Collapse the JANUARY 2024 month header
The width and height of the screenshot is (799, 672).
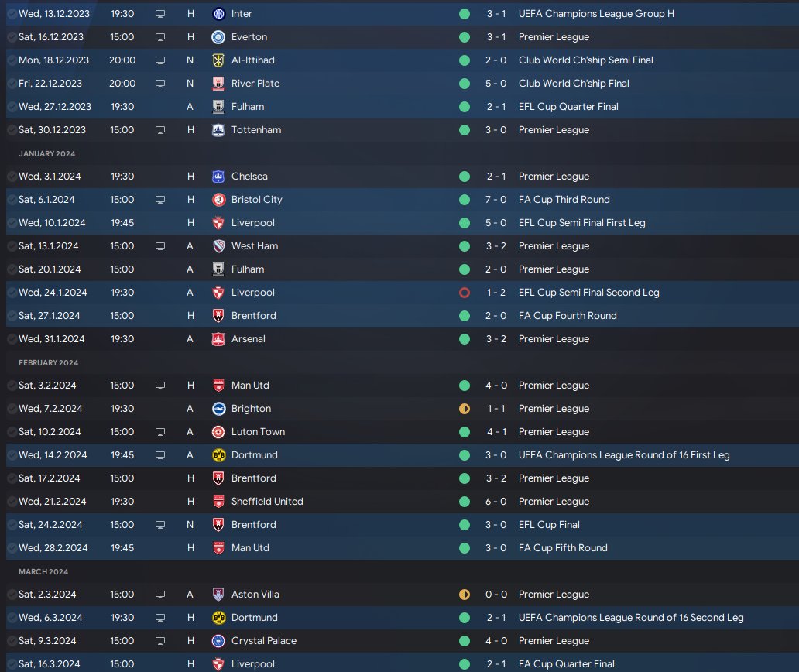[47, 153]
